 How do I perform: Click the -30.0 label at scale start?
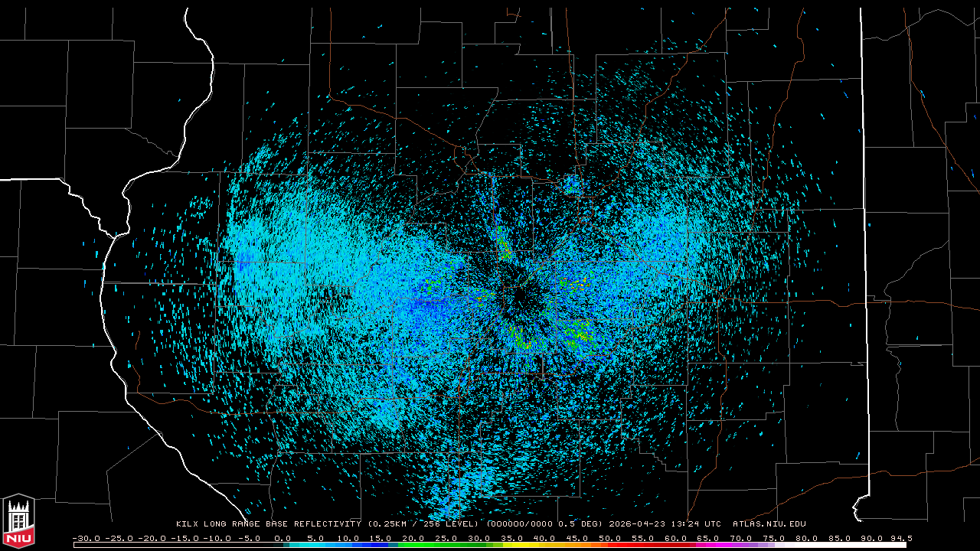click(86, 538)
